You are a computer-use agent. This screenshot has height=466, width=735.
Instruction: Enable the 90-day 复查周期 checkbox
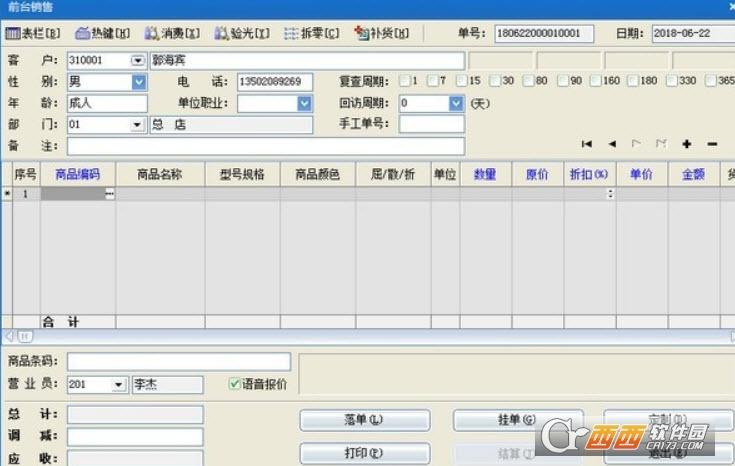click(x=563, y=81)
